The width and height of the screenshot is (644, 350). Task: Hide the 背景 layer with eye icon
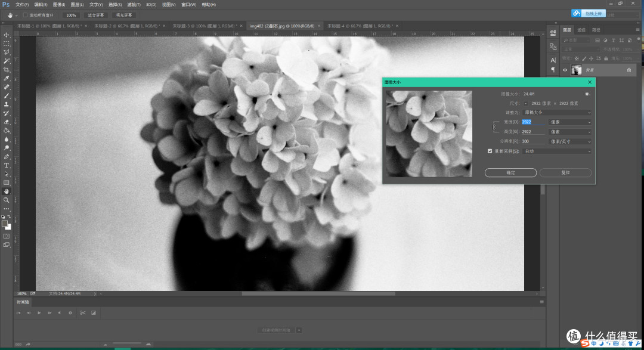pos(565,70)
